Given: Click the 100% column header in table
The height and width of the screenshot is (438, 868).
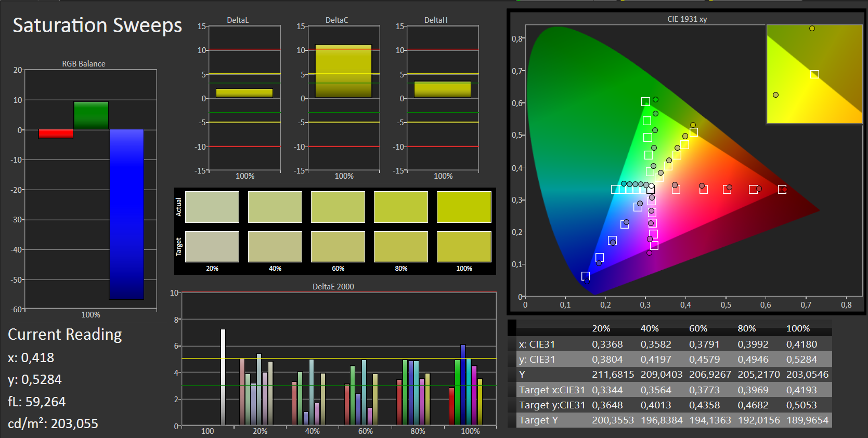Looking at the screenshot, I should [x=798, y=328].
